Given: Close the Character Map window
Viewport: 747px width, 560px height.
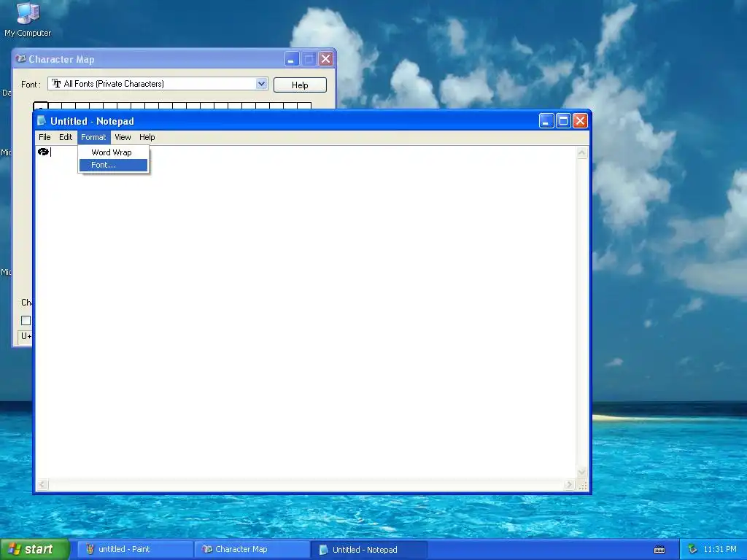Looking at the screenshot, I should [326, 59].
